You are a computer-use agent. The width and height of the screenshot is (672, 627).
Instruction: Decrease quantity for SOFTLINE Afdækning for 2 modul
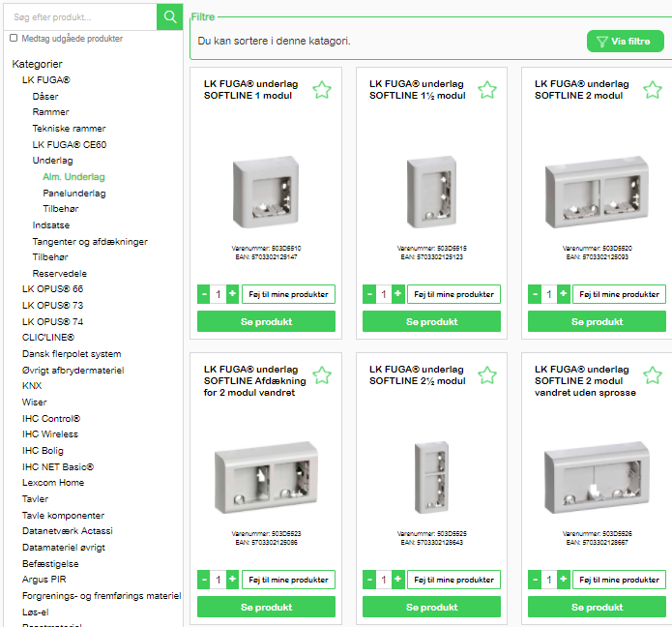point(204,580)
